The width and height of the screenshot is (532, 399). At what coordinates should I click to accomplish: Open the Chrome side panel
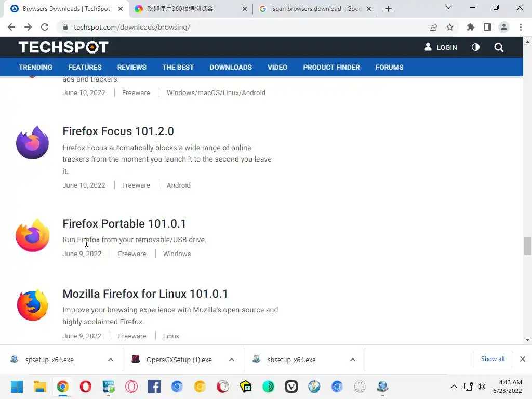pos(487,27)
